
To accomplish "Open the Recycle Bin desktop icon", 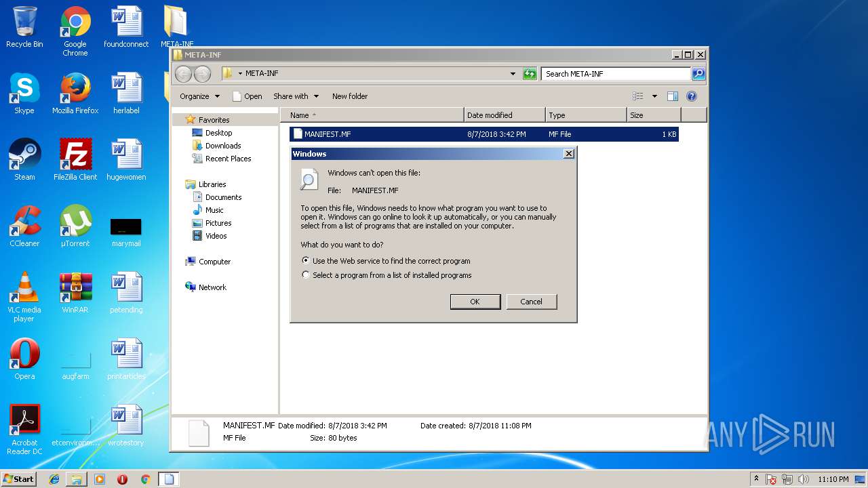I will (24, 27).
